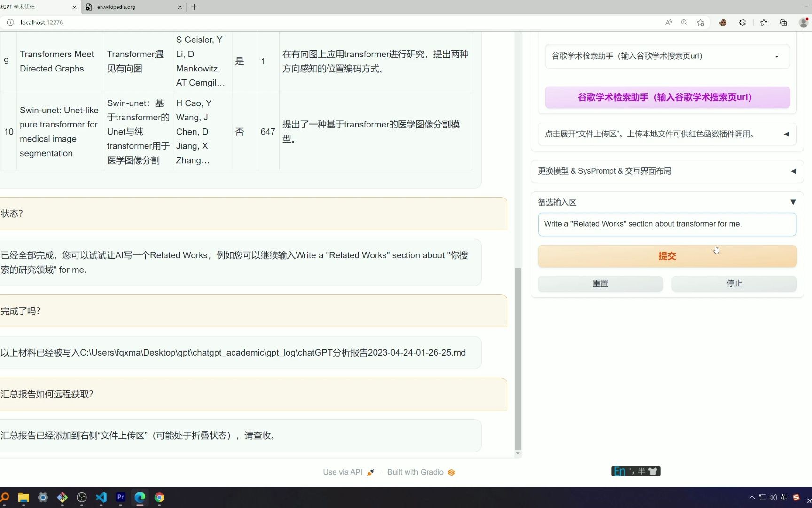
Task: Click the Swin-unet paper title cell
Action: (60, 132)
